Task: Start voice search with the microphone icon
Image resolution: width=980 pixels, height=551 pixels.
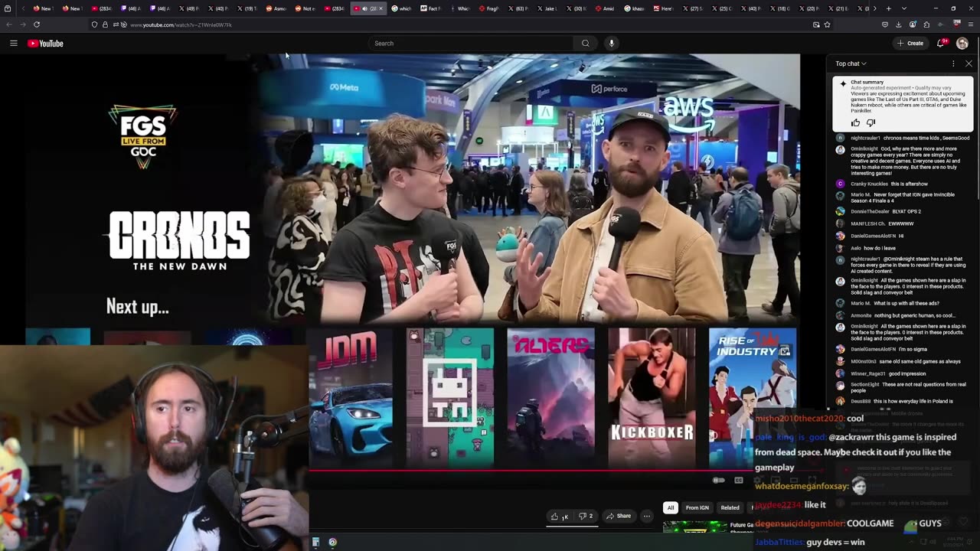Action: click(611, 44)
